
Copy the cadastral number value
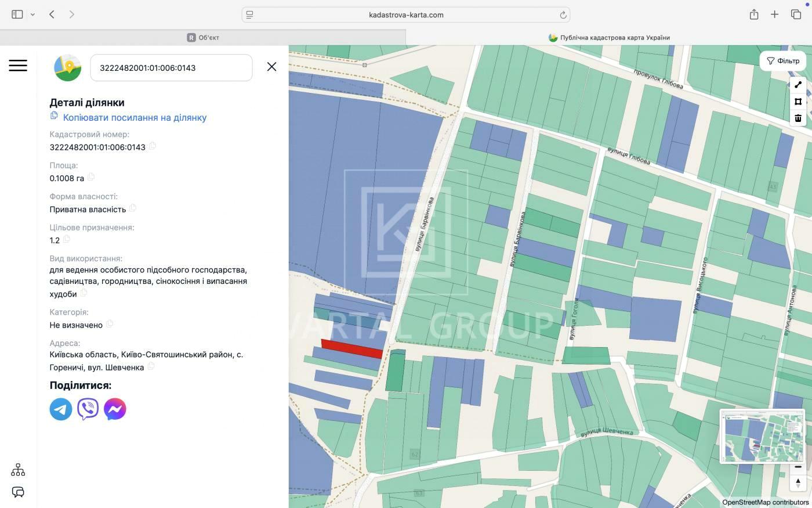(x=153, y=146)
